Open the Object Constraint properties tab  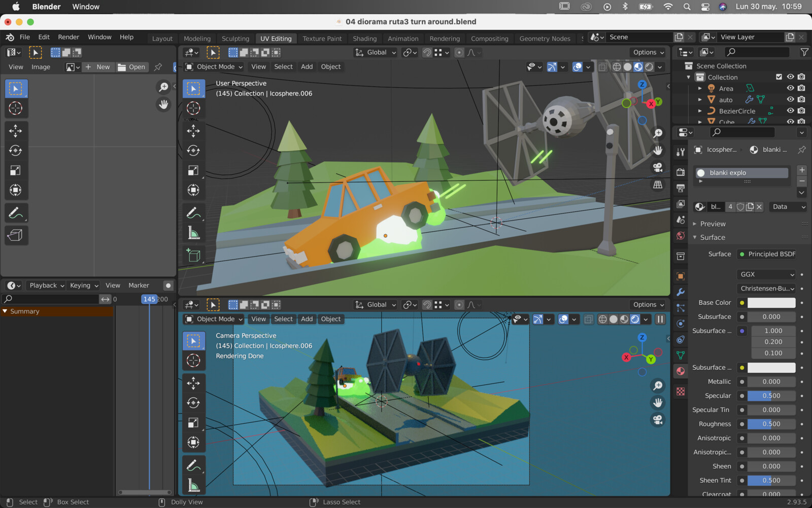(681, 339)
